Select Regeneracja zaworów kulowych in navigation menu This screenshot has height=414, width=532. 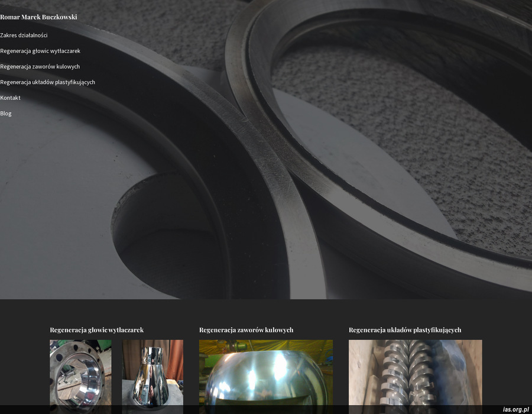pos(40,67)
